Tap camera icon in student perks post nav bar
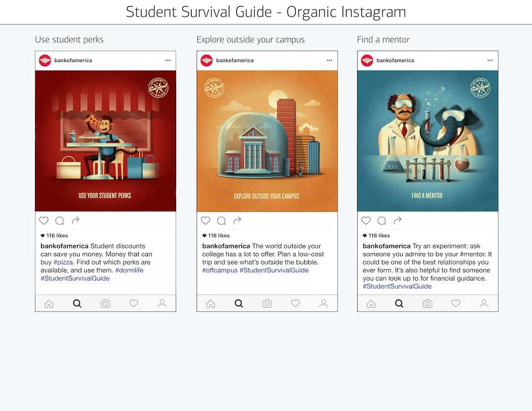Viewport: 532px width, 411px height. pyautogui.click(x=105, y=303)
